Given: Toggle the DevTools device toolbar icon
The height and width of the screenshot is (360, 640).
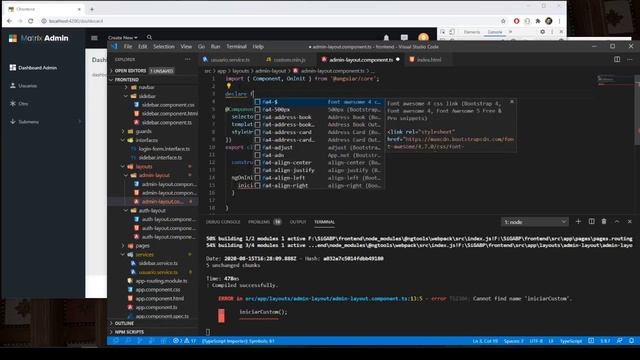Looking at the screenshot, I should [452, 31].
